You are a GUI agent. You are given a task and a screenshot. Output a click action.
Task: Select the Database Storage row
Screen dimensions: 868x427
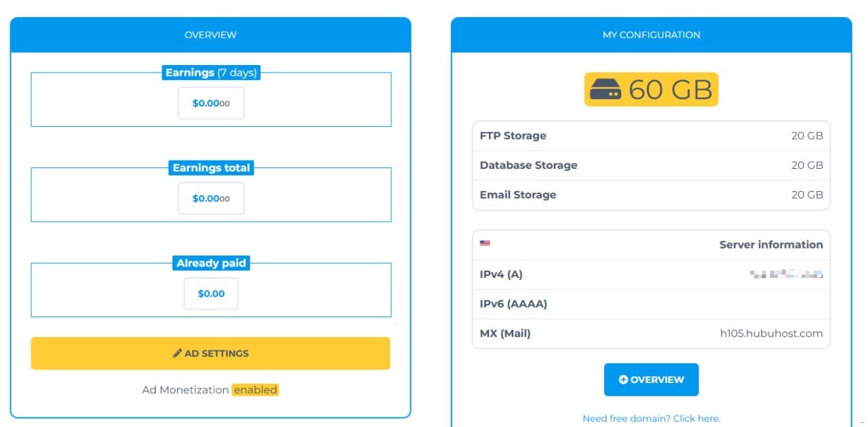(651, 165)
